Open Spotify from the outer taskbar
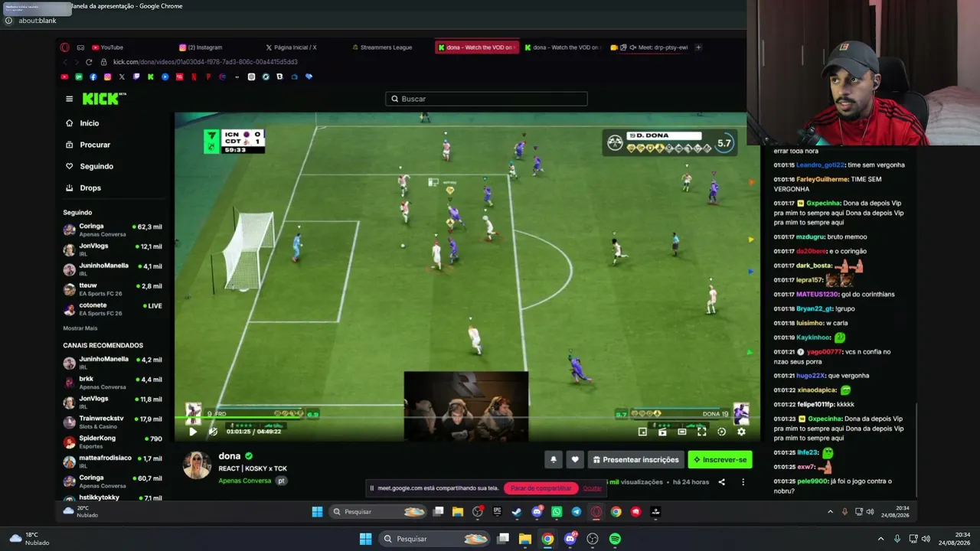This screenshot has height=551, width=980. point(615,539)
